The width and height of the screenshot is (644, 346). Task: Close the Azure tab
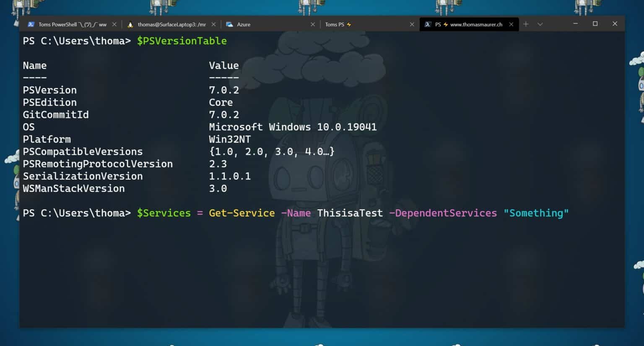click(x=312, y=24)
